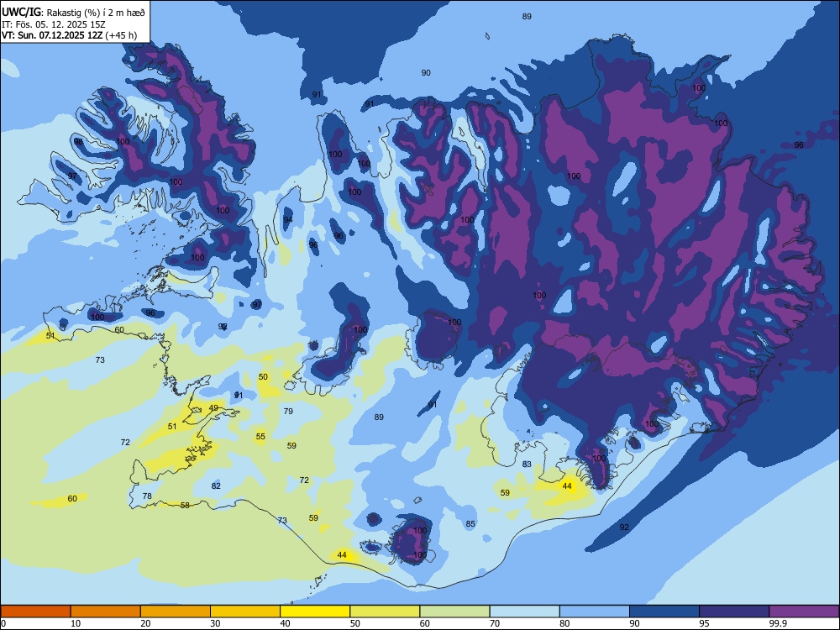Pick the light green 60–70 legend swatch
Screen dimensions: 840x630
coord(454,612)
